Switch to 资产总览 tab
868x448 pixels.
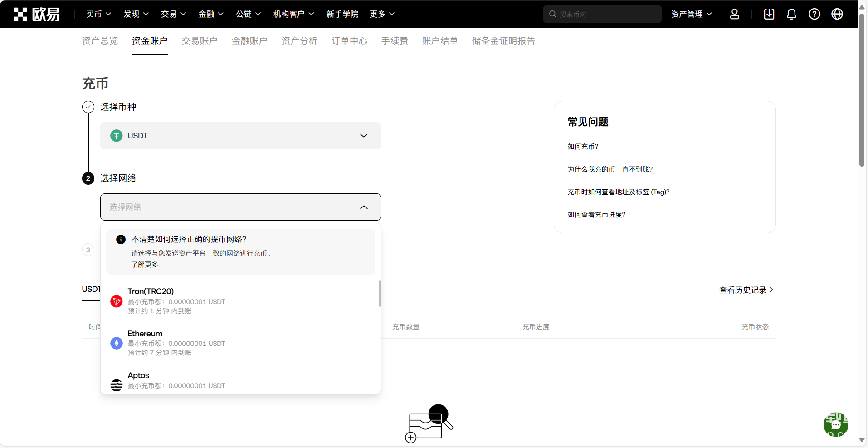[x=100, y=41]
